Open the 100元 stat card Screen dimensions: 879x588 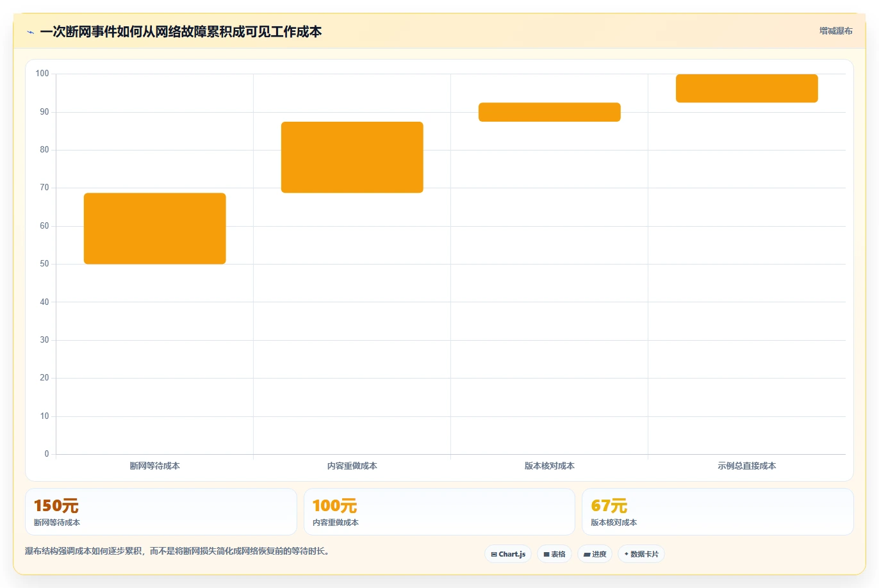(x=439, y=512)
